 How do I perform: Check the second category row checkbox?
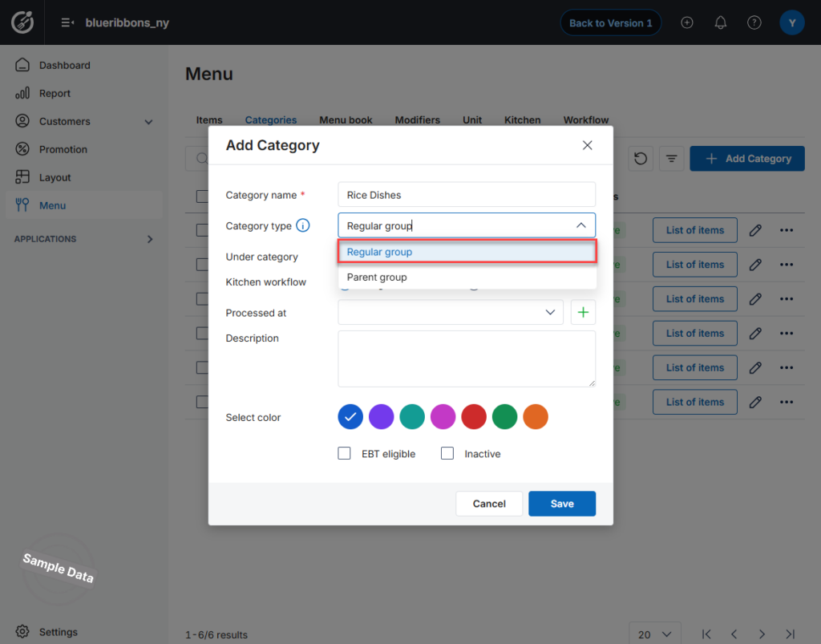pyautogui.click(x=202, y=265)
